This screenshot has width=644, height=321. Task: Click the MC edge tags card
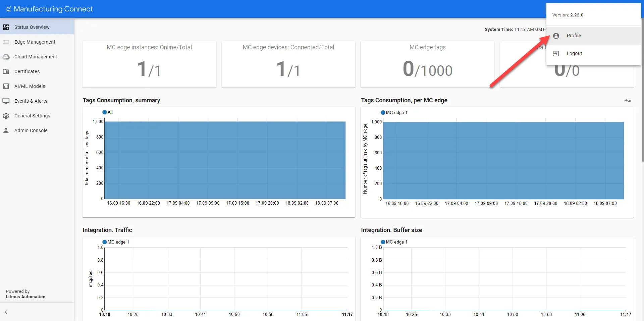pos(428,64)
